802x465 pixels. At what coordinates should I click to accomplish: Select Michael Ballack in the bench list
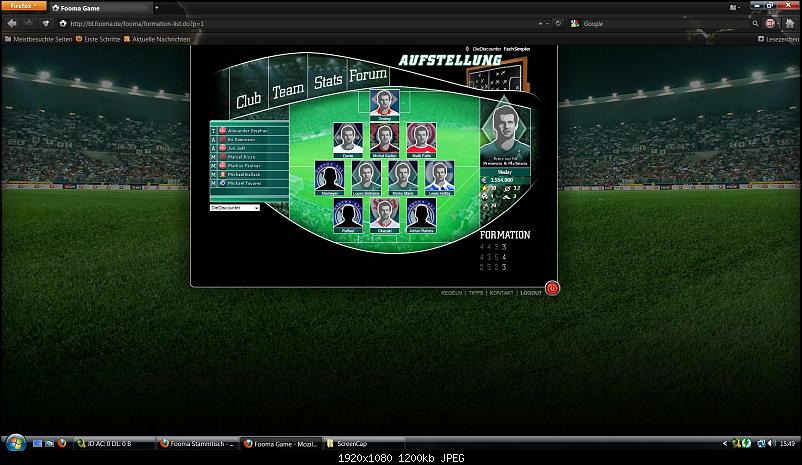pyautogui.click(x=250, y=175)
